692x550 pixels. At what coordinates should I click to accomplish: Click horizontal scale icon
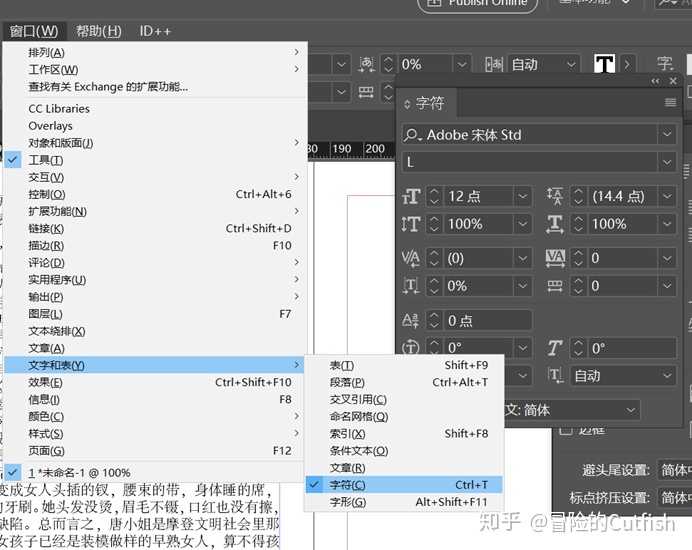pos(555,224)
